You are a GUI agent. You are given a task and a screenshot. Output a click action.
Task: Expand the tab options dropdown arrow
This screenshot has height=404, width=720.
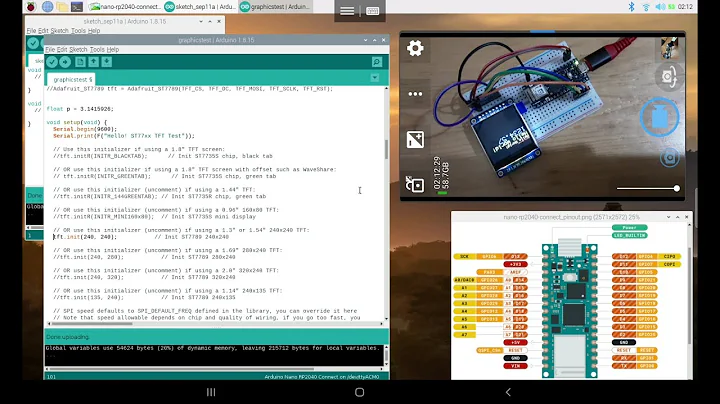(375, 78)
